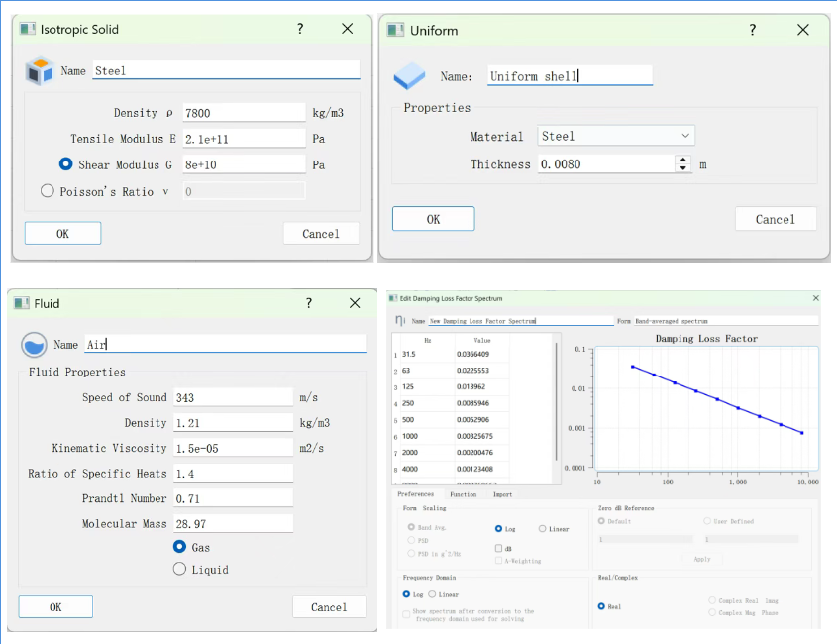This screenshot has height=644, width=837.
Task: Enable the dB checkbox
Action: pyautogui.click(x=498, y=549)
